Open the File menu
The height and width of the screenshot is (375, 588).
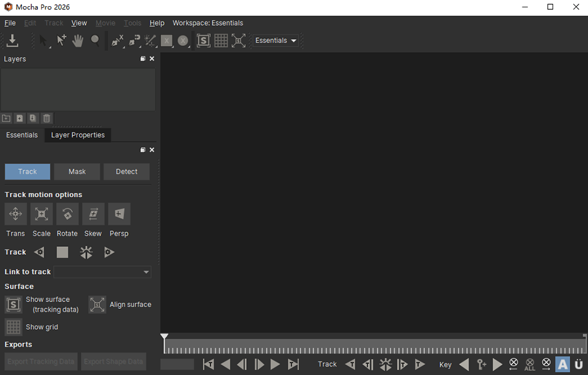point(10,23)
